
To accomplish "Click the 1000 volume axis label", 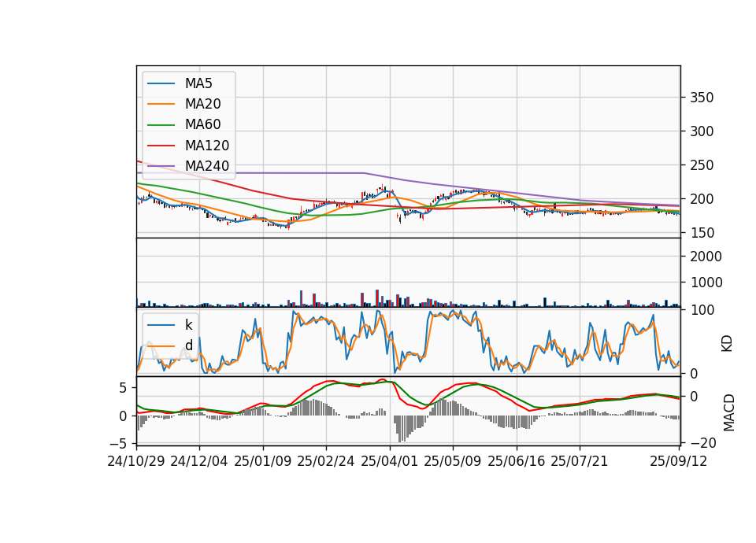I will [x=706, y=283].
